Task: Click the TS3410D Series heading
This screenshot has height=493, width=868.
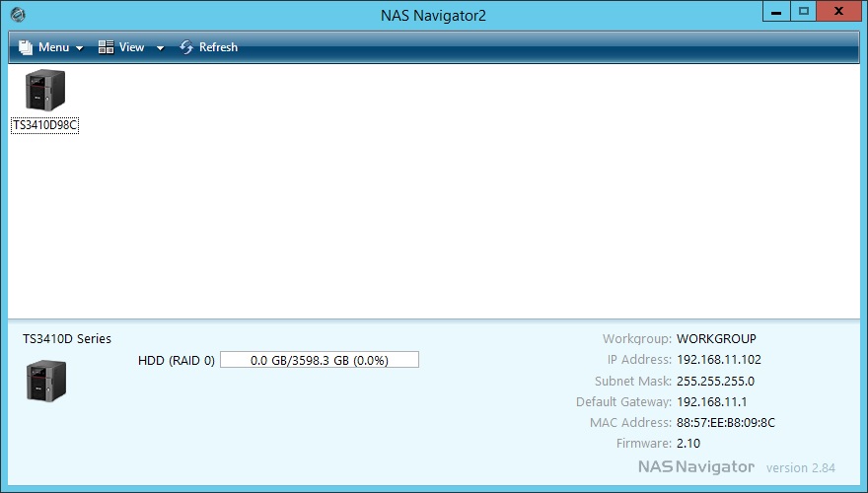Action: tap(67, 338)
